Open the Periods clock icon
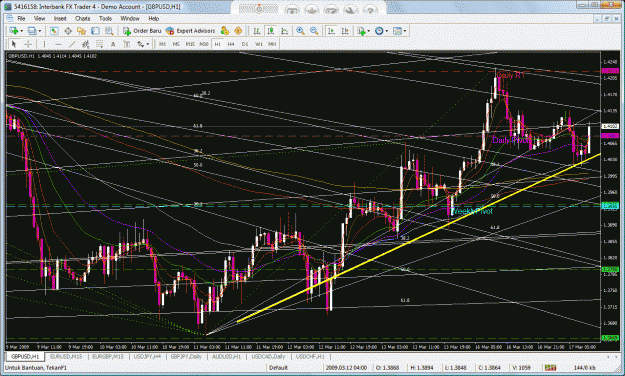The width and height of the screenshot is (625, 376). click(x=379, y=31)
